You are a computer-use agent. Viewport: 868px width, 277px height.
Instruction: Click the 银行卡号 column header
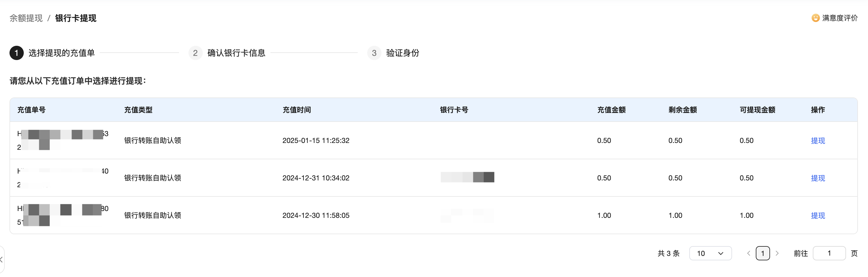coord(454,110)
